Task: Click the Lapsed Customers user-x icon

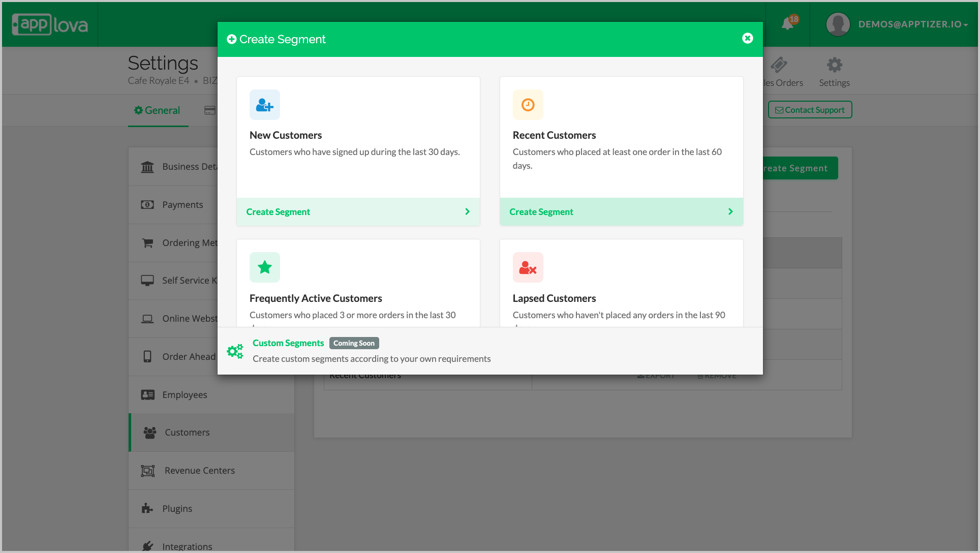Action: (528, 267)
